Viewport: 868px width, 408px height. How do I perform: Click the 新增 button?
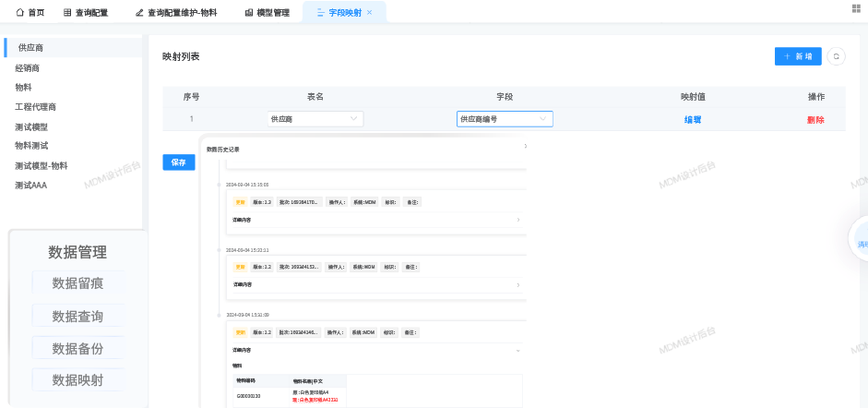tap(798, 56)
